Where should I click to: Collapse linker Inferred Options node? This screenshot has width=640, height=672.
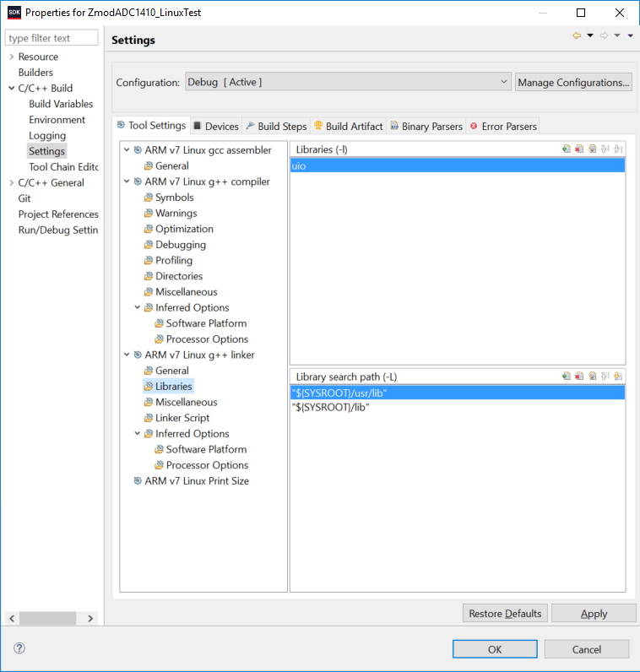pyautogui.click(x=138, y=433)
